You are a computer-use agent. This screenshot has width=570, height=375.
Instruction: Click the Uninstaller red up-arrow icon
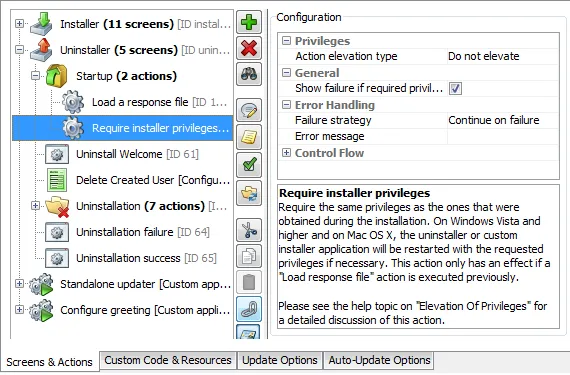42,50
